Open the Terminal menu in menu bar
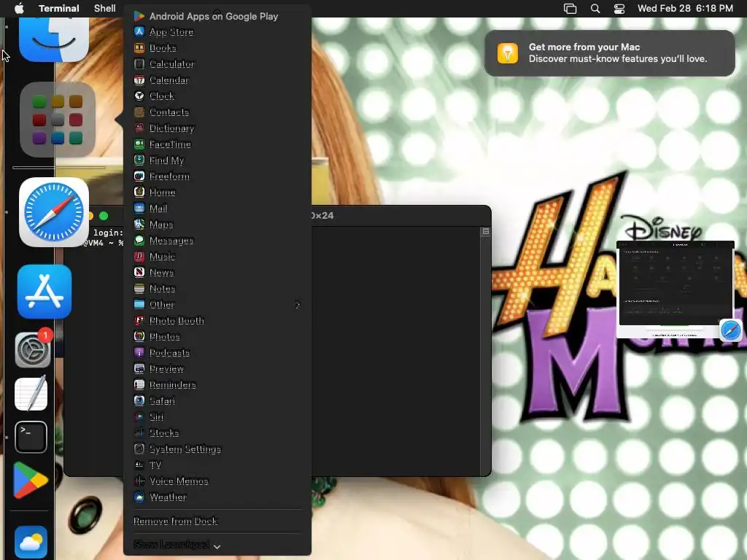Viewport: 747px width, 560px height. [59, 8]
